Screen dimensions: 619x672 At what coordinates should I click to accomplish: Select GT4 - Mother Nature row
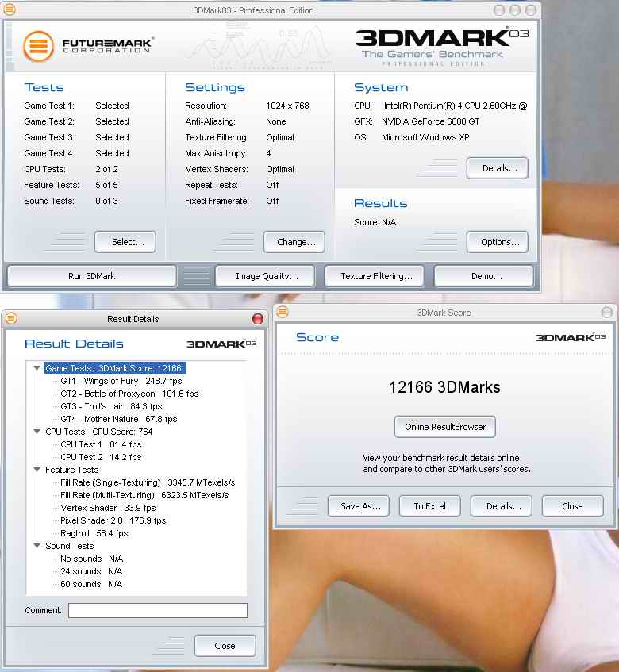tap(119, 419)
